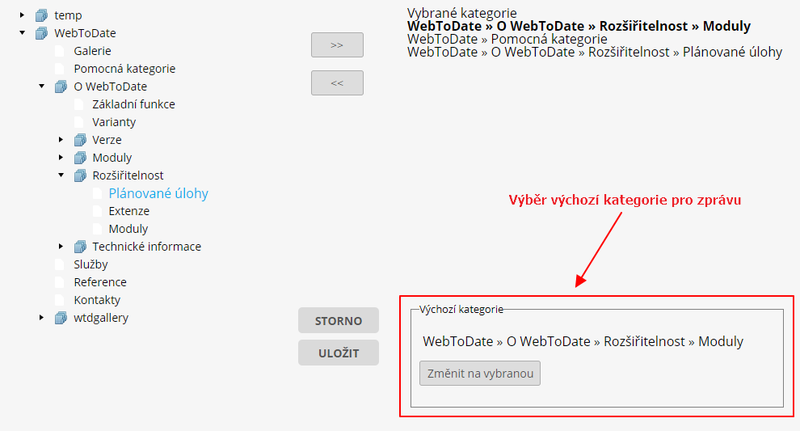800x431 pixels.
Task: Select the Pomocná kategorie tree item
Action: (x=124, y=69)
